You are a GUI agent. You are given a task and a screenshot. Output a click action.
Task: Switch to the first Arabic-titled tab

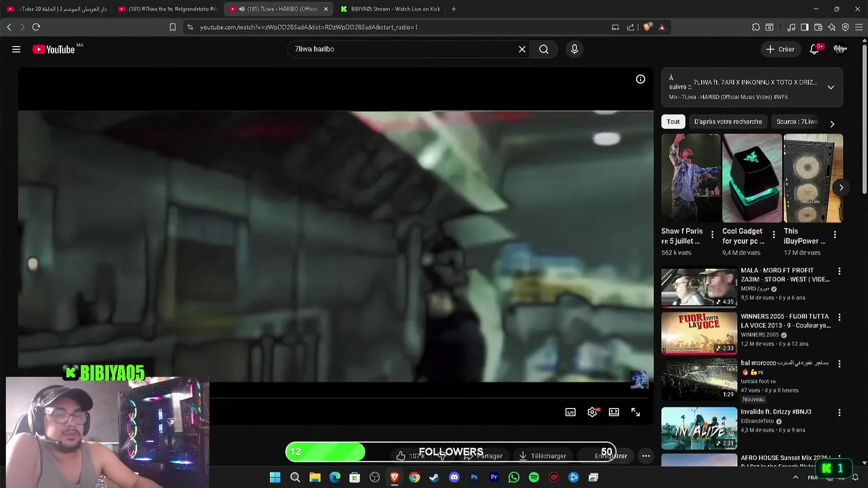[56, 9]
